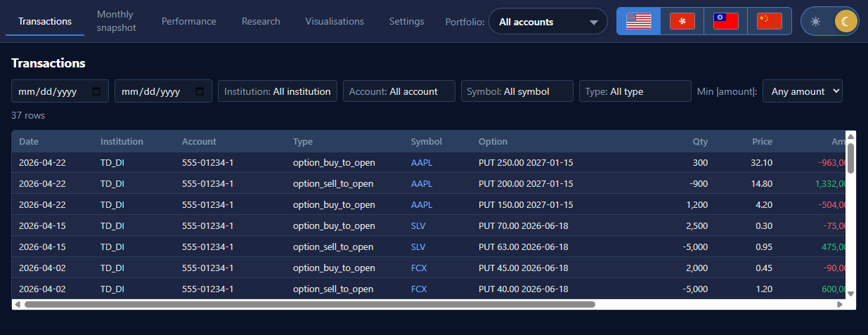Select the United States flag icon
Image resolution: width=868 pixels, height=335 pixels.
tap(639, 21)
